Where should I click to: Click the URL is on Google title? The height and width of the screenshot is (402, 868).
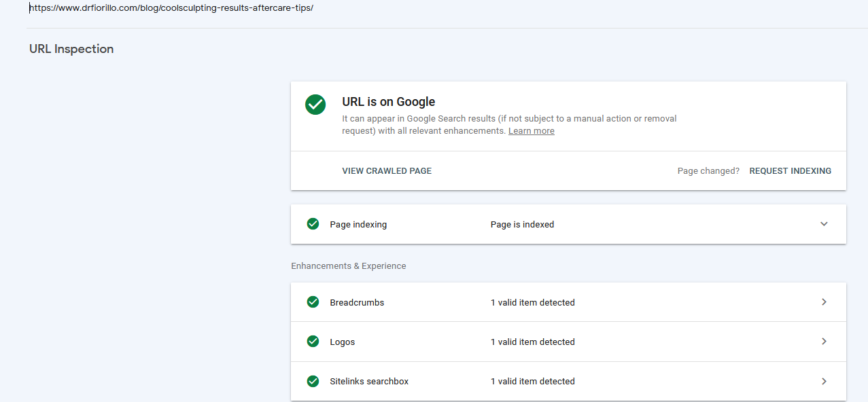click(x=389, y=102)
